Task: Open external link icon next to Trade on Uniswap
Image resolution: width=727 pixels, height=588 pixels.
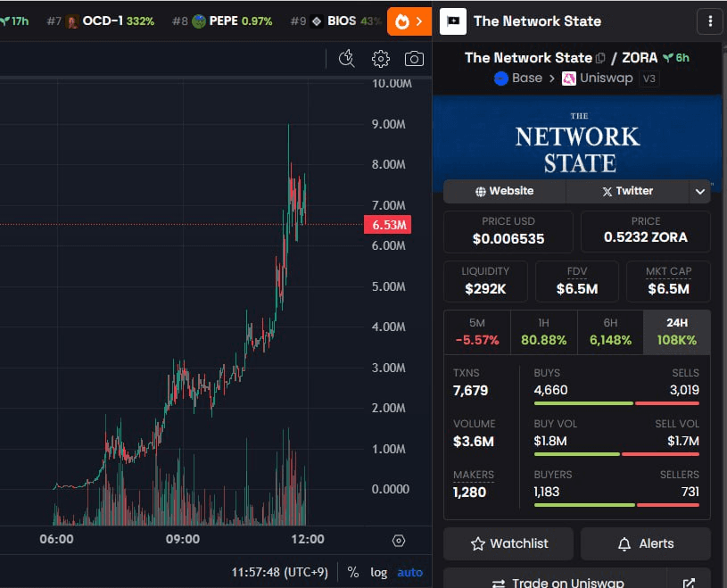Action: (689, 583)
